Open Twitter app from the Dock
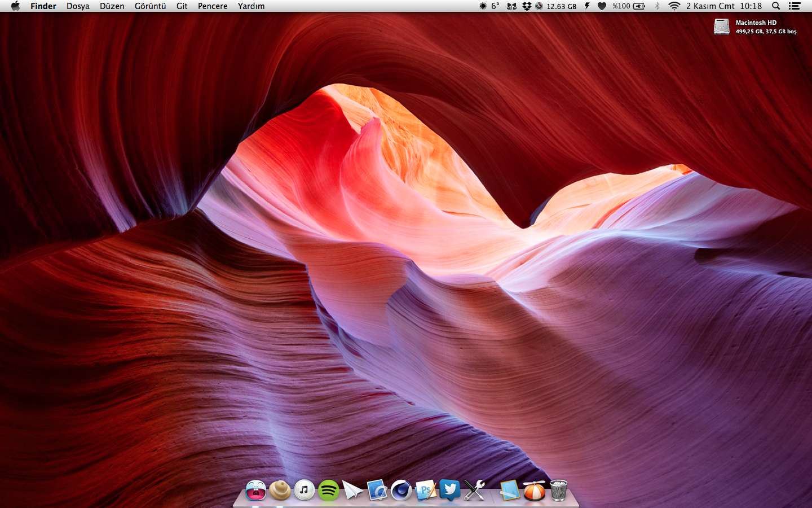This screenshot has height=508, width=812. pyautogui.click(x=450, y=490)
